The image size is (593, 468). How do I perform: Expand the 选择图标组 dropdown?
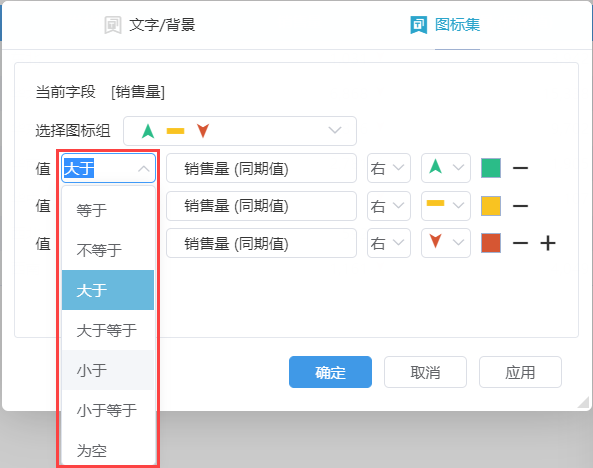pos(240,131)
